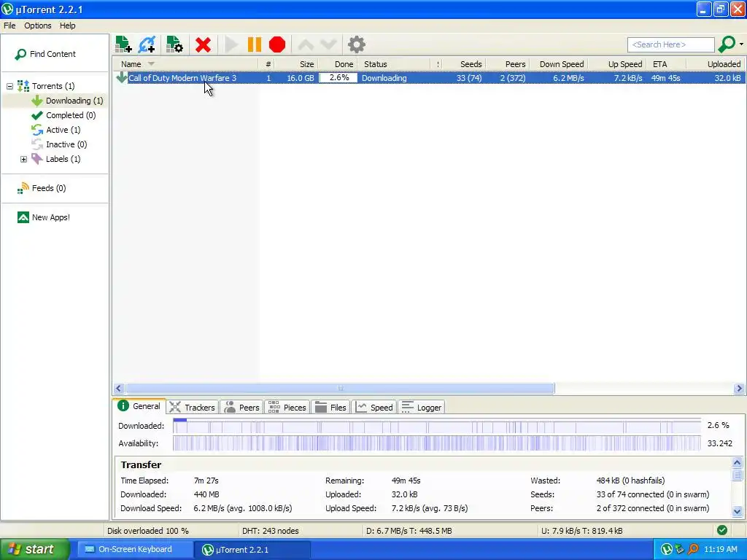Sort by the Size column header

click(x=296, y=64)
